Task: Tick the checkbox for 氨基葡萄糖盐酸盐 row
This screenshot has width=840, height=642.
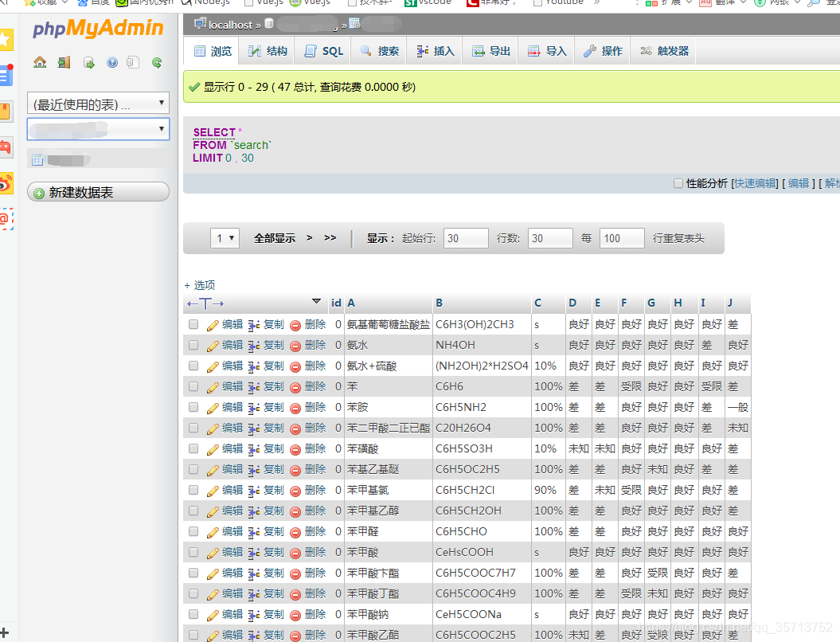Action: coord(193,324)
